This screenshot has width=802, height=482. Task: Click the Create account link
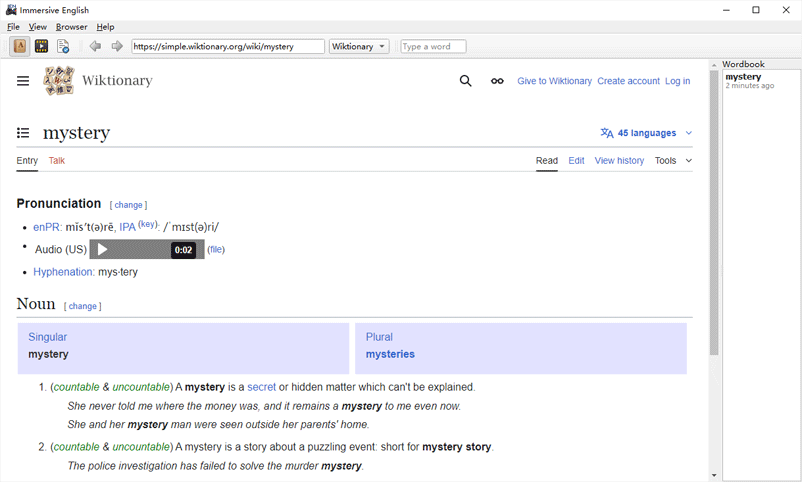(629, 81)
